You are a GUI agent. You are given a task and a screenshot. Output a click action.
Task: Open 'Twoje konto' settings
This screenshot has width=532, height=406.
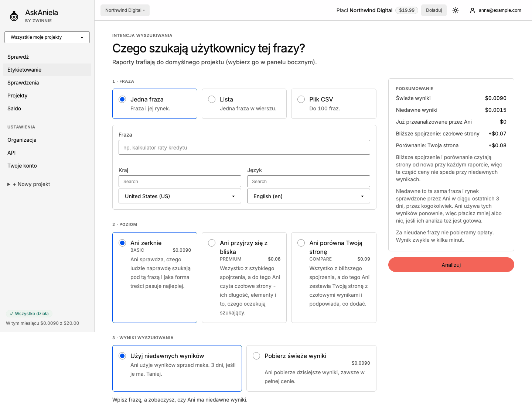coord(47,166)
